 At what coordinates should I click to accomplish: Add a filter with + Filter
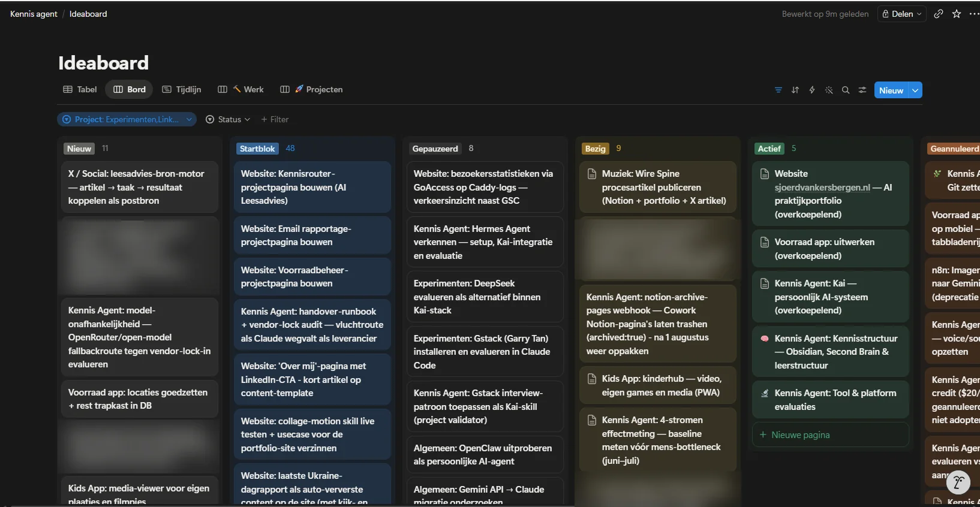(275, 119)
